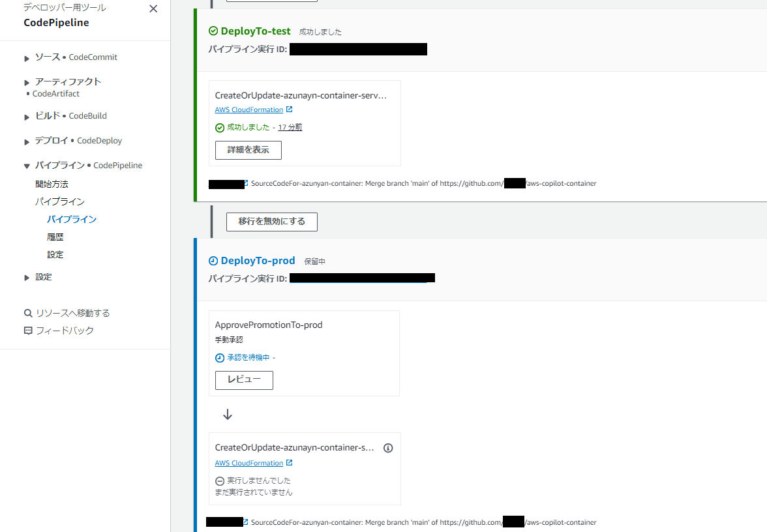Click the info icon on the prod CloudFormation action
This screenshot has width=767, height=532.
click(x=388, y=448)
